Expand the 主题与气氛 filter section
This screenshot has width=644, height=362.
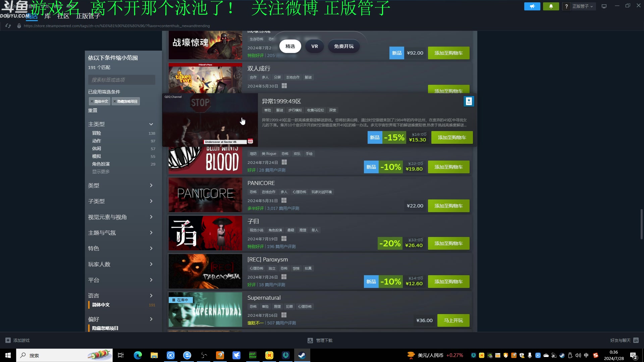(122, 233)
